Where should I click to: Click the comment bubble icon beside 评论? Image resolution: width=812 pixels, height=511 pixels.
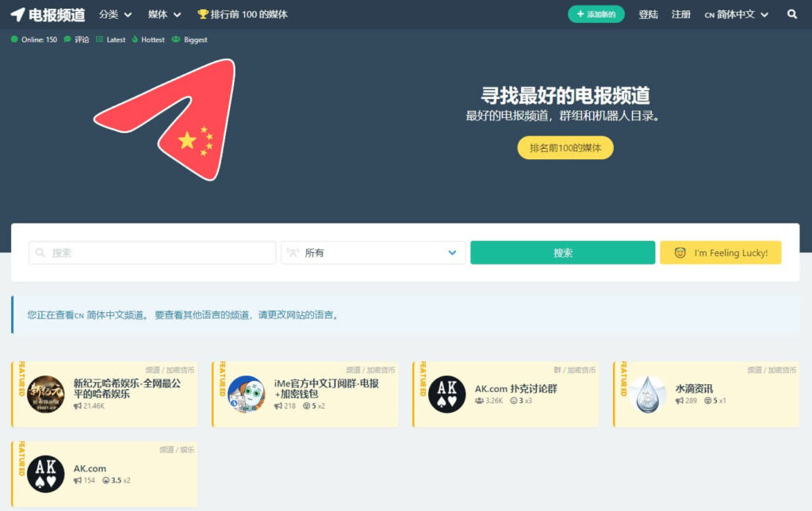click(67, 40)
